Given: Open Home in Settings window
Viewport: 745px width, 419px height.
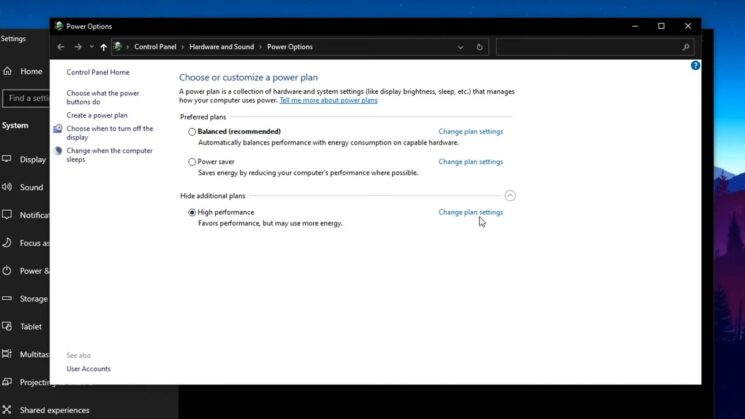Looking at the screenshot, I should (25, 71).
